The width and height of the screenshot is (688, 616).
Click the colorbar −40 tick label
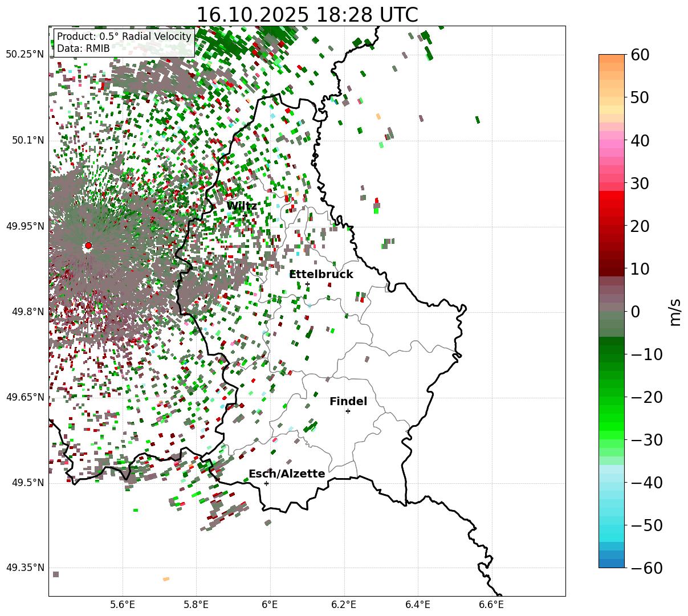pyautogui.click(x=647, y=482)
